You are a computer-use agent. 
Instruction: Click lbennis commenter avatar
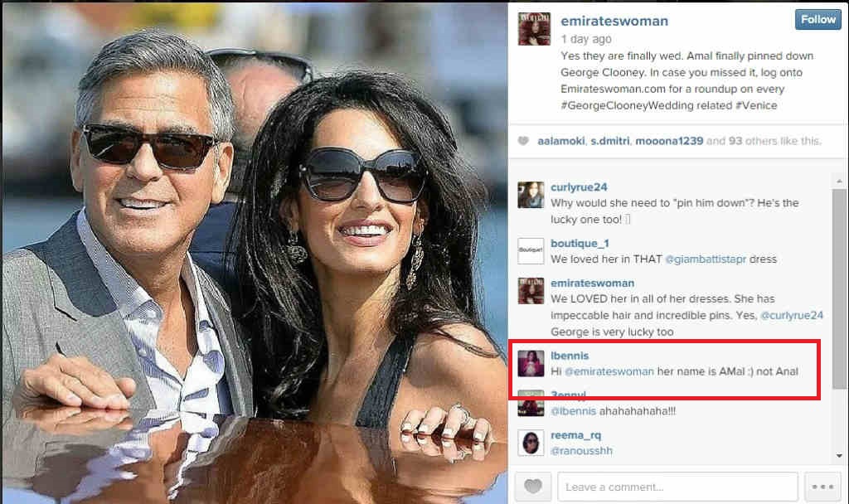[x=531, y=363]
